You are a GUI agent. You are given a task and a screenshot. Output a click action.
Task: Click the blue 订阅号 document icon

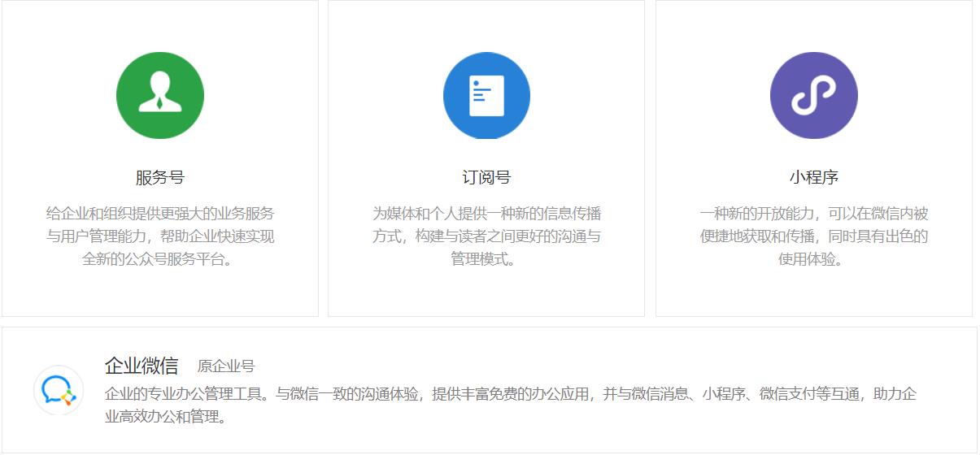pyautogui.click(x=486, y=95)
